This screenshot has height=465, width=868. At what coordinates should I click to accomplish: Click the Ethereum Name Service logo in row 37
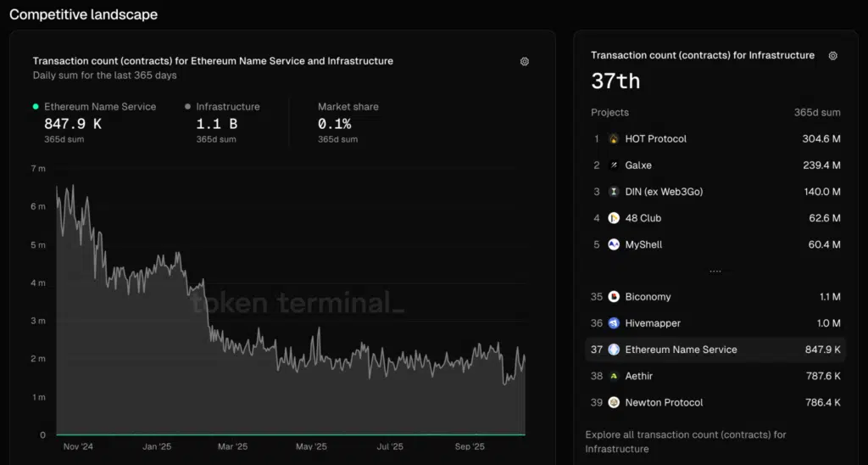614,350
